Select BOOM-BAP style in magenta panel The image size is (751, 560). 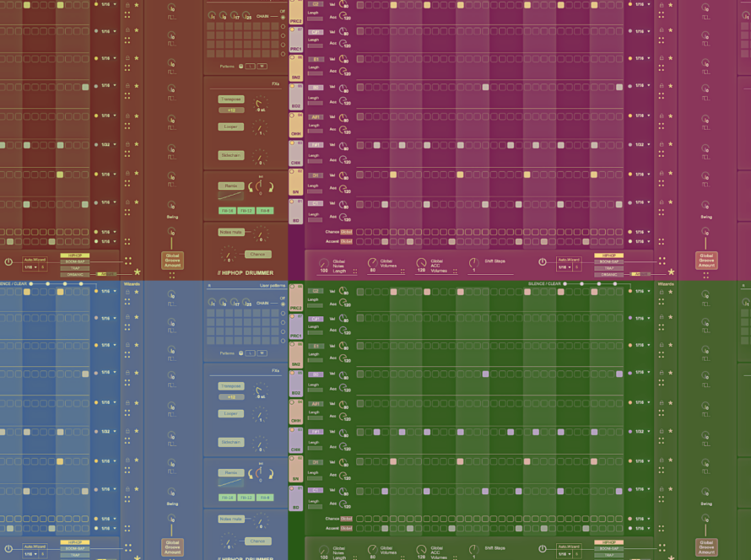pyautogui.click(x=608, y=261)
